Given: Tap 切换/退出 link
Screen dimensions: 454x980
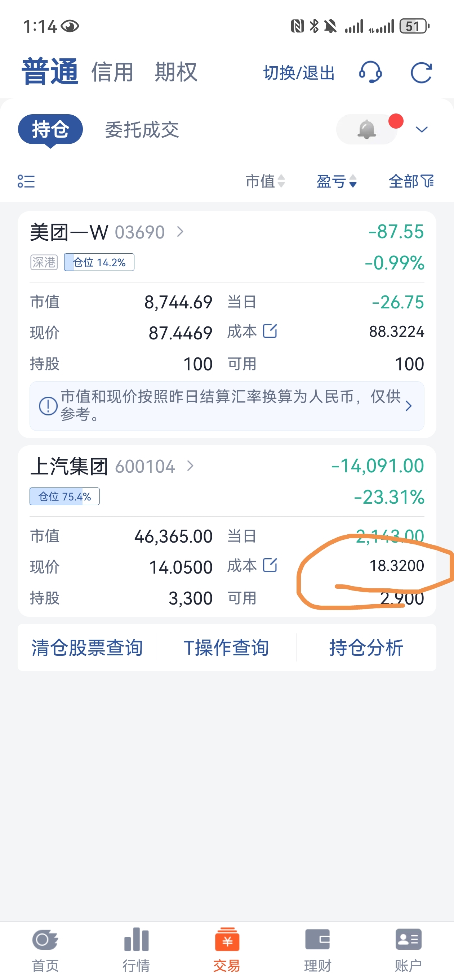Looking at the screenshot, I should point(299,73).
